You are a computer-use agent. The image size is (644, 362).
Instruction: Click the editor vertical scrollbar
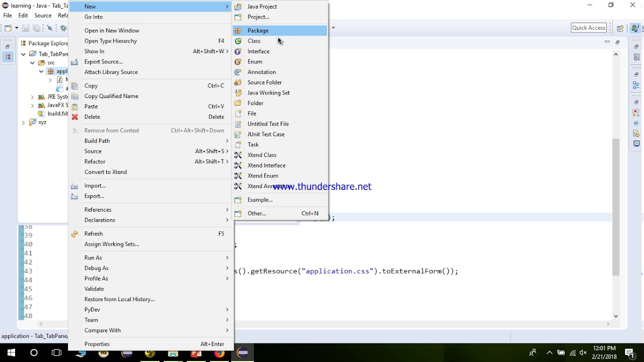[x=616, y=207]
